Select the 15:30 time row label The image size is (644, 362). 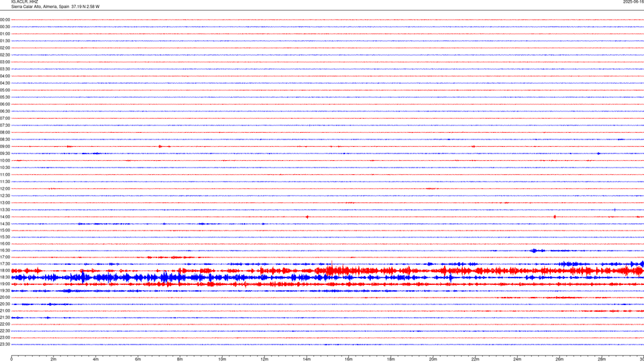[x=5, y=237]
